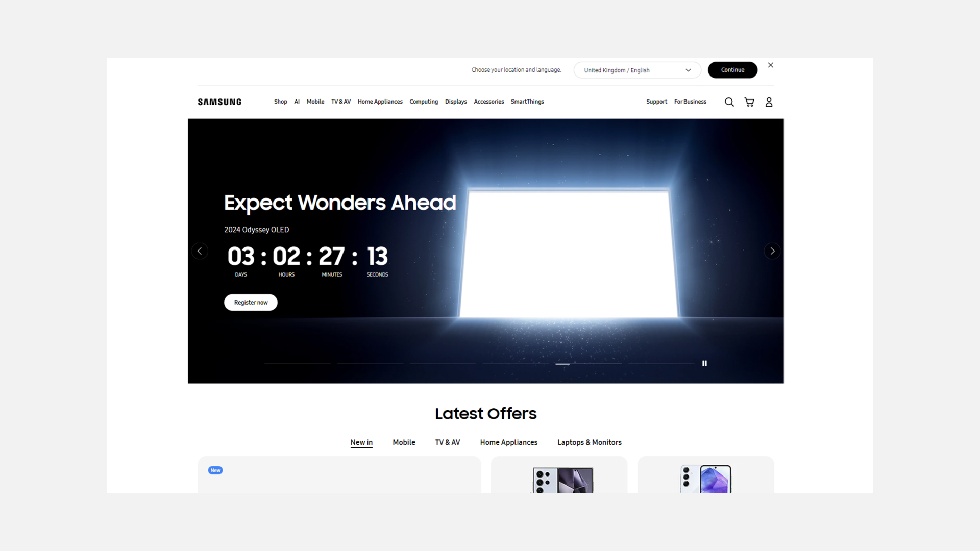
Task: Open the shopping cart icon
Action: tap(749, 102)
